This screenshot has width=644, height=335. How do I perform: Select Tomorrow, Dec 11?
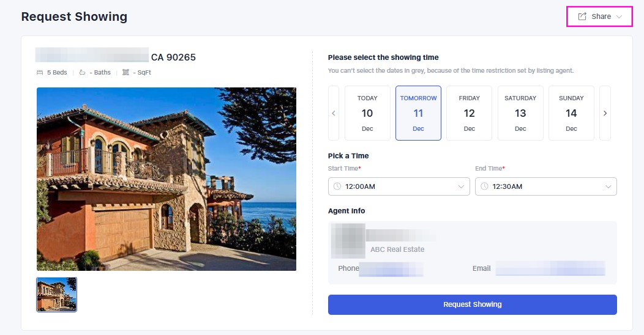tap(418, 113)
